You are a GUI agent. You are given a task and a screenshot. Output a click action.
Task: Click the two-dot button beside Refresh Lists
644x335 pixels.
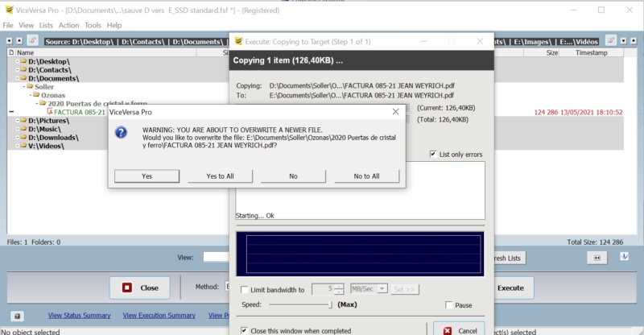coord(597,258)
